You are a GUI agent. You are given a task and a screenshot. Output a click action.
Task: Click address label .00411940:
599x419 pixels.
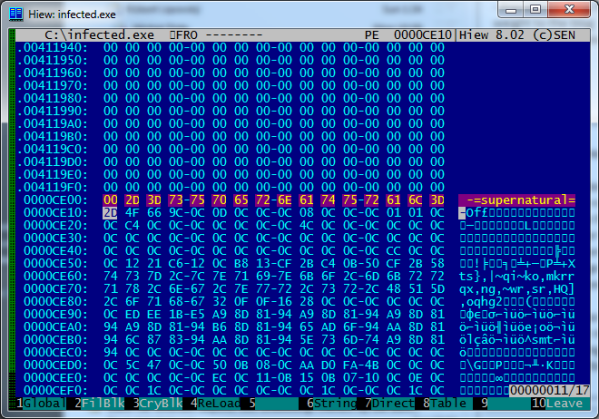click(52, 48)
